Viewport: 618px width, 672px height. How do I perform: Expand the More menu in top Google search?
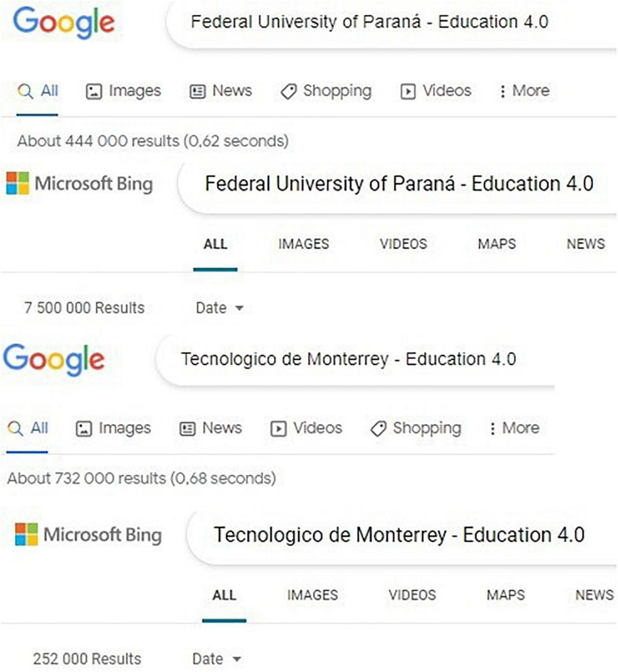coord(524,91)
